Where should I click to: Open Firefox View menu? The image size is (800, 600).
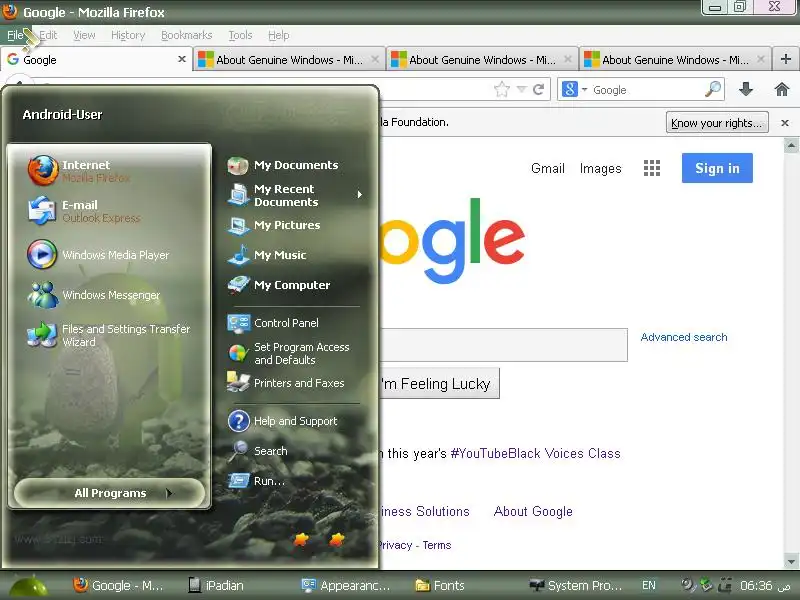[84, 35]
